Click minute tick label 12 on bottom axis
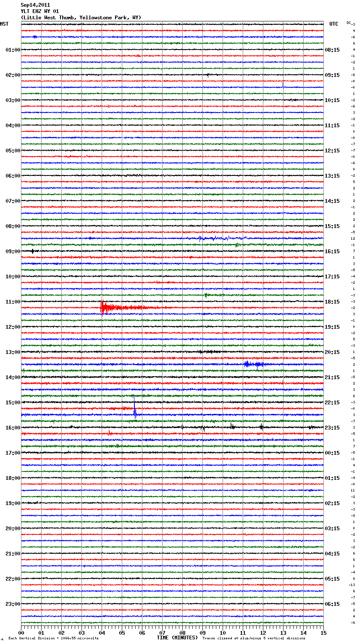The height and width of the screenshot is (644, 357). coord(263,633)
